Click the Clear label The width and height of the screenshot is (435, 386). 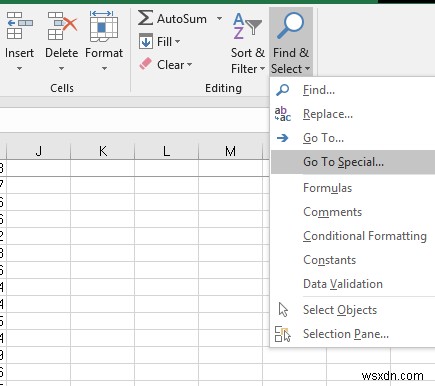point(170,64)
